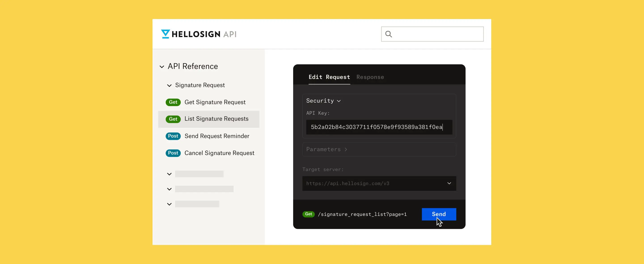Click the Target server dropdown selector
644x264 pixels.
click(x=379, y=183)
